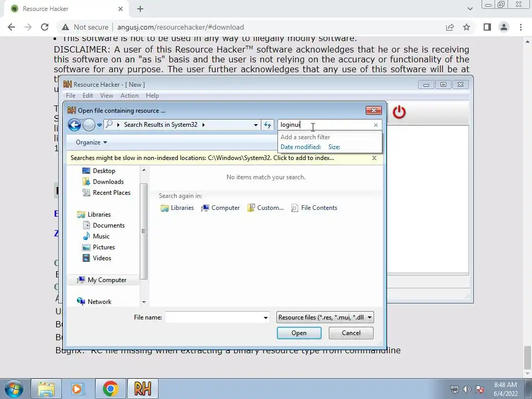The height and width of the screenshot is (399, 532).
Task: Click the volume icon in system tray
Action: (x=467, y=389)
